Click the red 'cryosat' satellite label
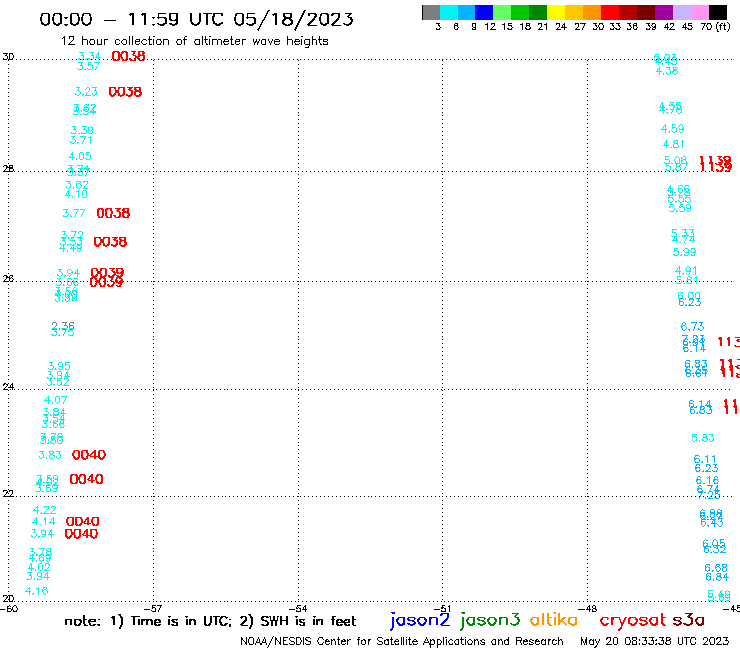The image size is (740, 650). point(632,620)
